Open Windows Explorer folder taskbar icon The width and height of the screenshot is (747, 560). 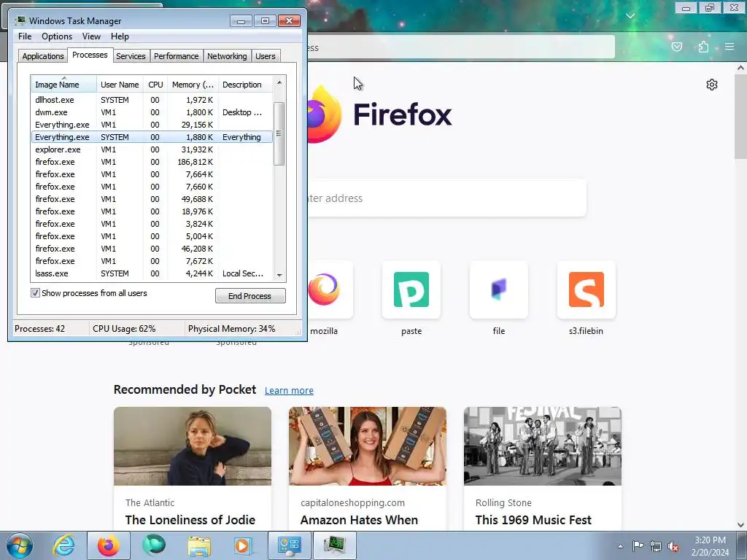(198, 545)
